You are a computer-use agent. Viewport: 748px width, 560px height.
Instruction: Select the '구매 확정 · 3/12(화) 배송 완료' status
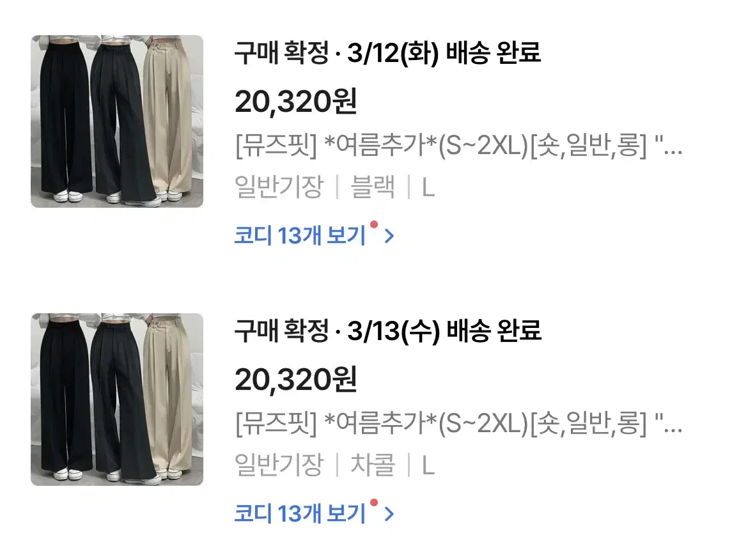[387, 52]
